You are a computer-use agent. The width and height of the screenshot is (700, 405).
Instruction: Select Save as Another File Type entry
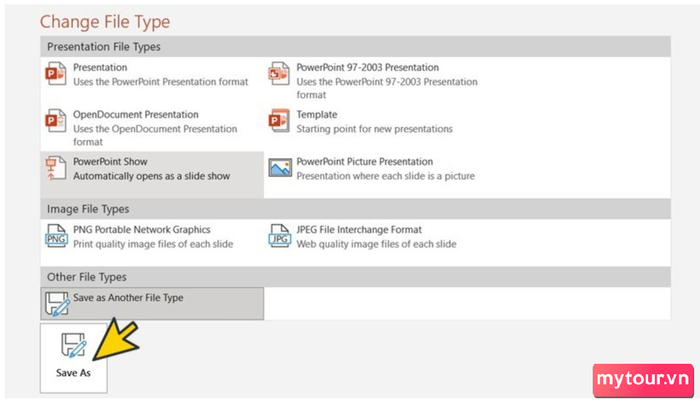(x=152, y=304)
